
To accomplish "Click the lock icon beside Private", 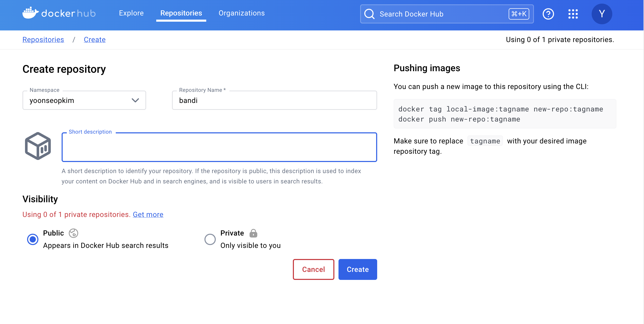I will tap(253, 233).
